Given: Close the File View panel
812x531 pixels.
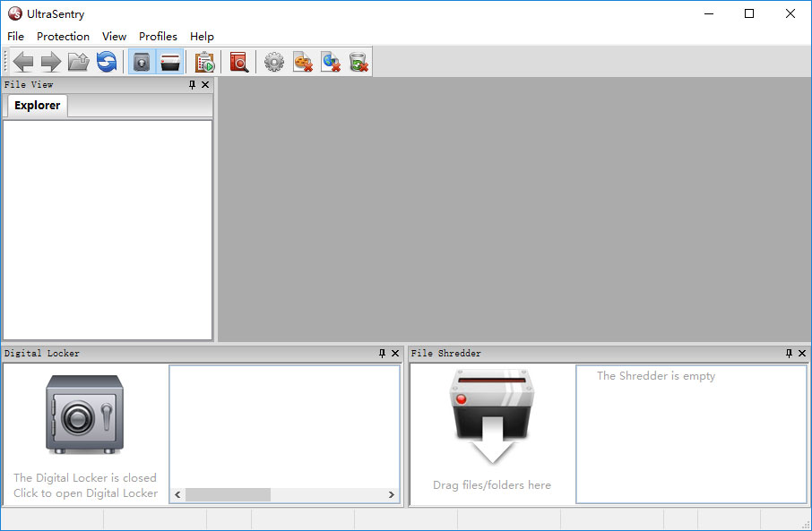Looking at the screenshot, I should pyautogui.click(x=205, y=83).
